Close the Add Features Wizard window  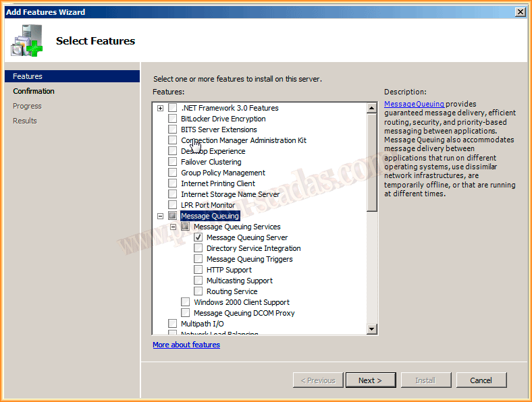[x=520, y=12]
